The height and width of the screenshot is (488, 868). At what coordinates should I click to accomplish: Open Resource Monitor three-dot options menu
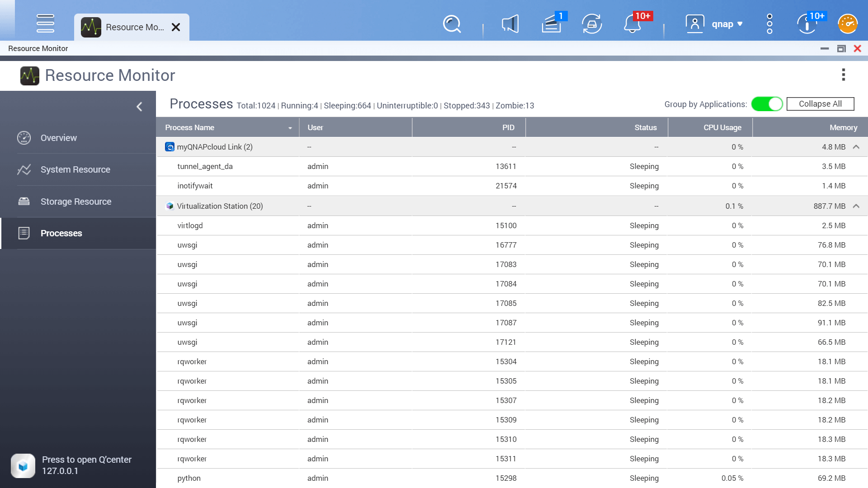click(843, 75)
